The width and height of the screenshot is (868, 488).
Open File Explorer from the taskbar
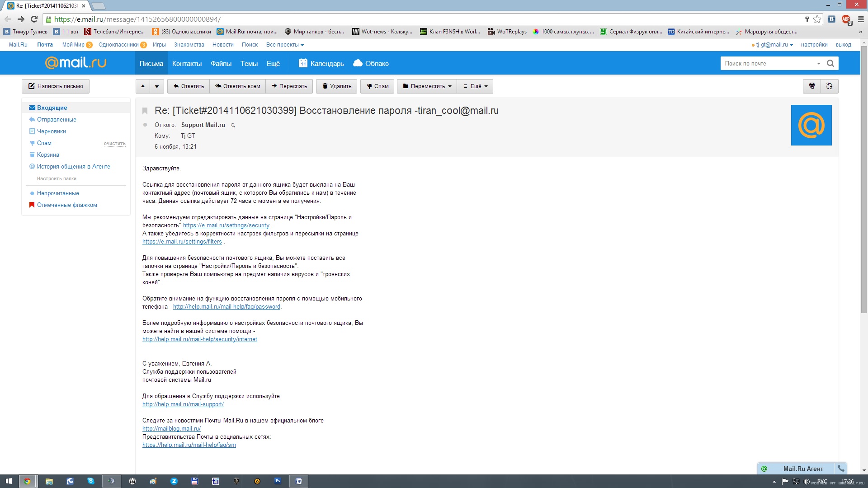(49, 481)
